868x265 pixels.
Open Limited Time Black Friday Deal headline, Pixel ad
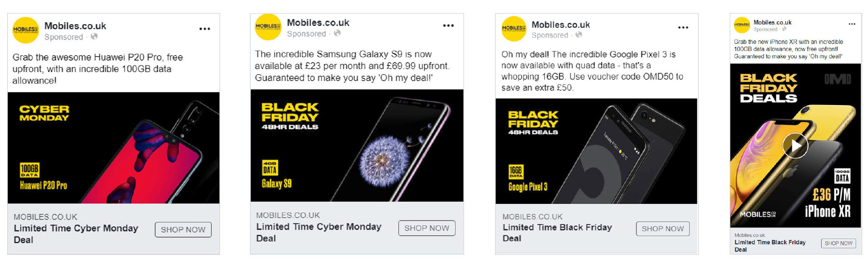coord(557,232)
